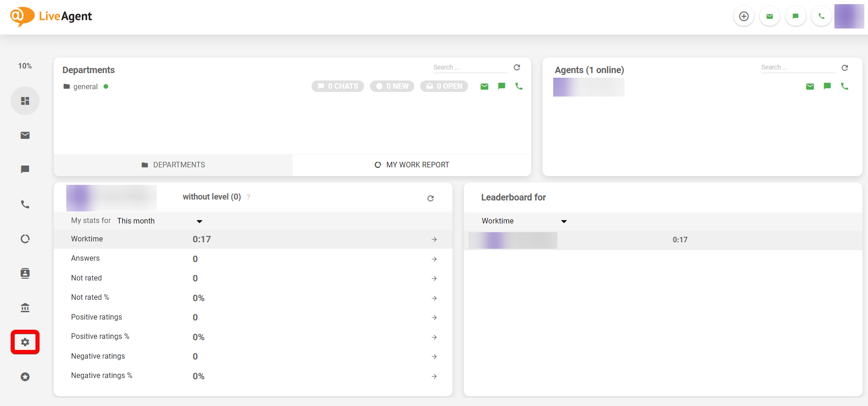Open Negative ratings % details arrow
The image size is (868, 406).
point(434,377)
